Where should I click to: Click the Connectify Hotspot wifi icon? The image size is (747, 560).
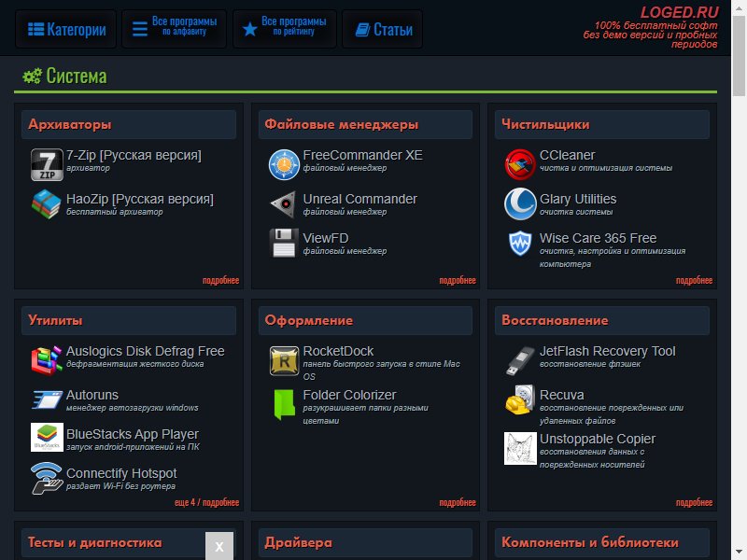coord(47,478)
